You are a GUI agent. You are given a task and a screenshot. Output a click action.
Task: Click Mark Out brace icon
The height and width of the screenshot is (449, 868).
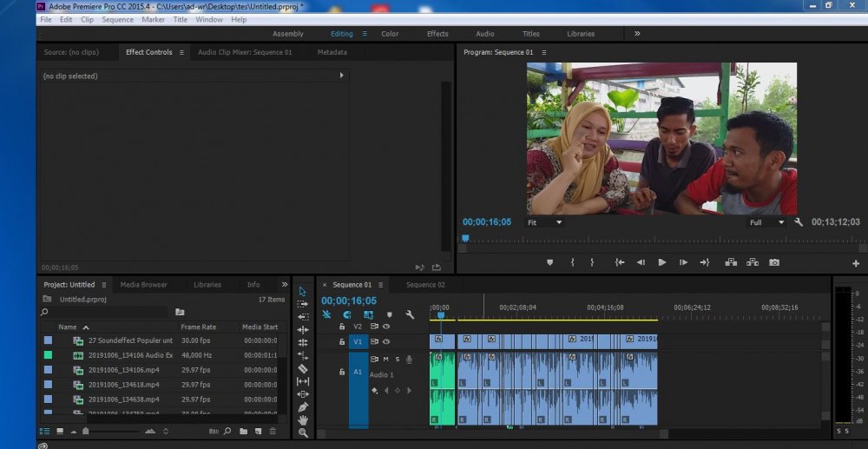tap(592, 262)
